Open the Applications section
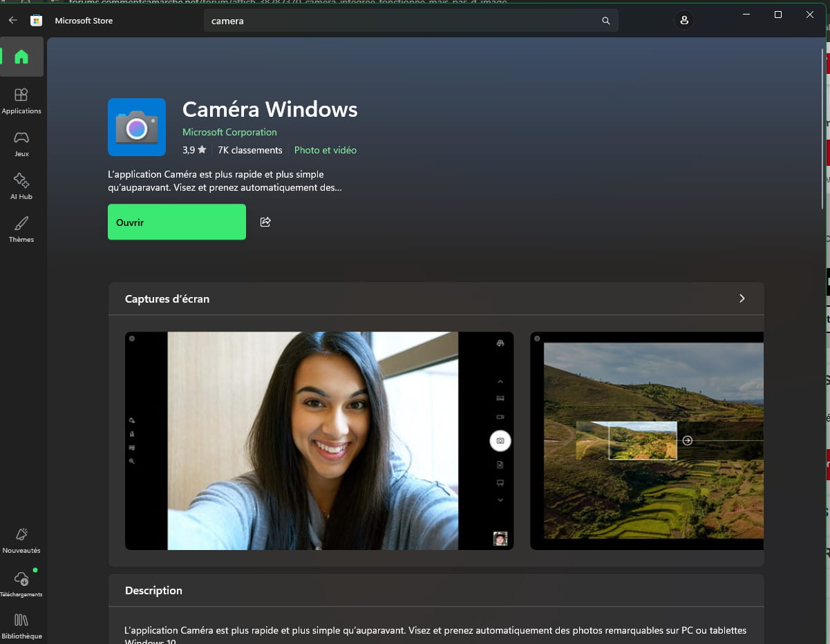This screenshot has height=644, width=830. coord(21,100)
